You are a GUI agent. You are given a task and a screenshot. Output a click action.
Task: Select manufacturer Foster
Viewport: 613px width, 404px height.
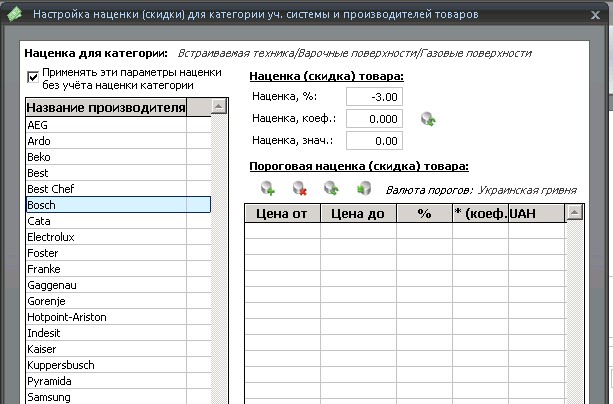[118, 253]
